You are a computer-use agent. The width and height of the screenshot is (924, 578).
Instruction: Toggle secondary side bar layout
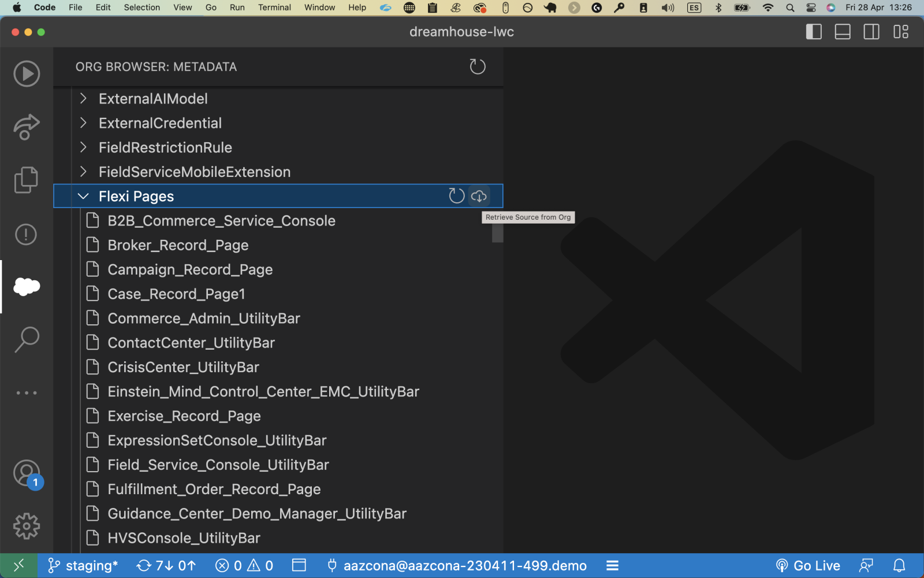point(871,32)
